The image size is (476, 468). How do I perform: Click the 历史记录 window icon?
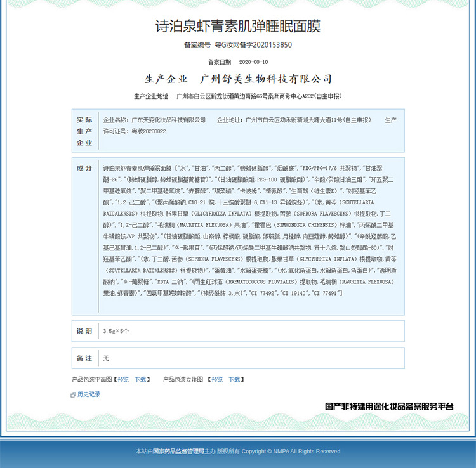tap(73, 395)
